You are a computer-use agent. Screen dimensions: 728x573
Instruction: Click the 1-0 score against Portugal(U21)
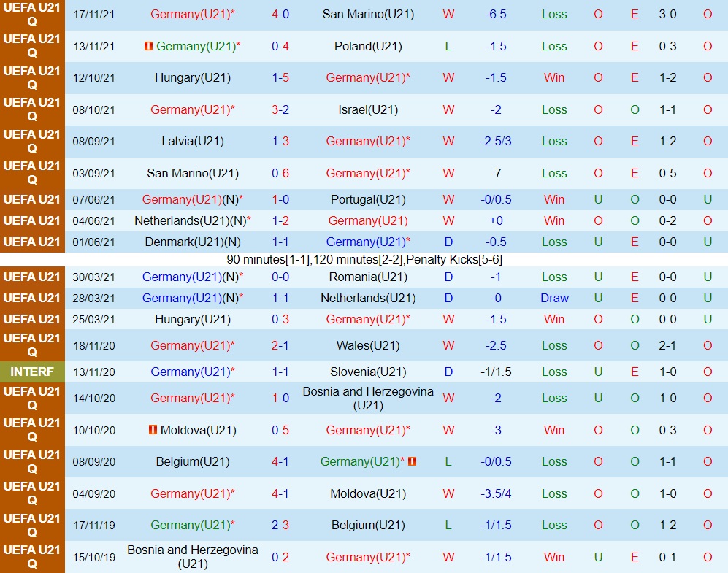280,199
